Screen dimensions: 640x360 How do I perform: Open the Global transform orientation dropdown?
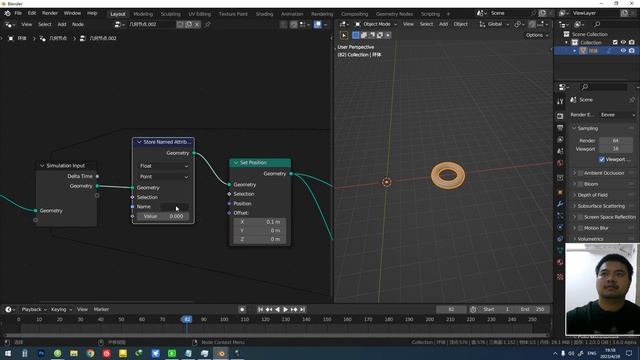click(495, 24)
